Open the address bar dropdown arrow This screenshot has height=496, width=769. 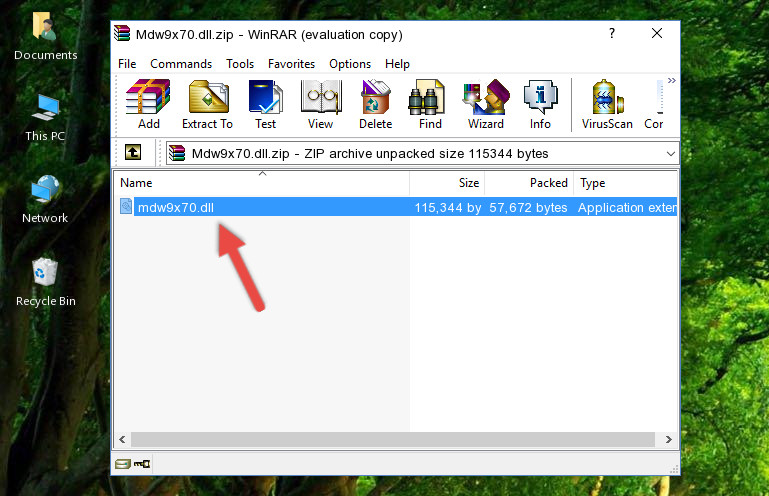pyautogui.click(x=670, y=154)
